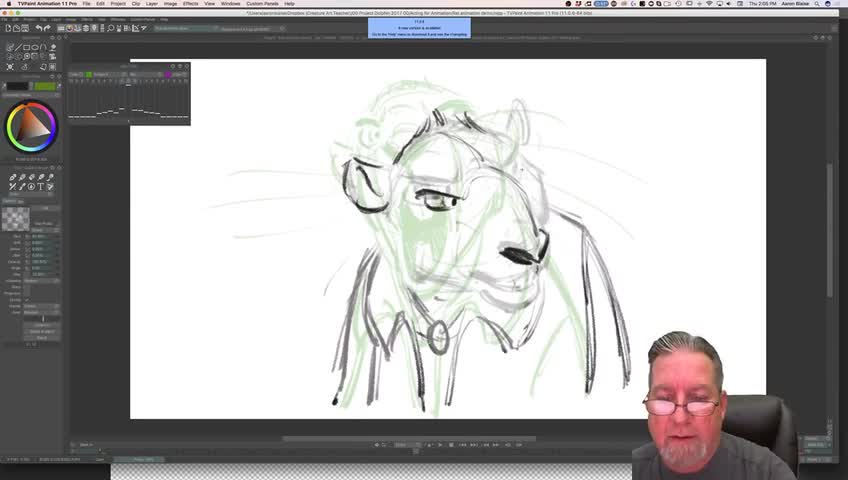Viewport: 848px width, 480px height.
Task: Open the Help menu
Action: tap(289, 3)
